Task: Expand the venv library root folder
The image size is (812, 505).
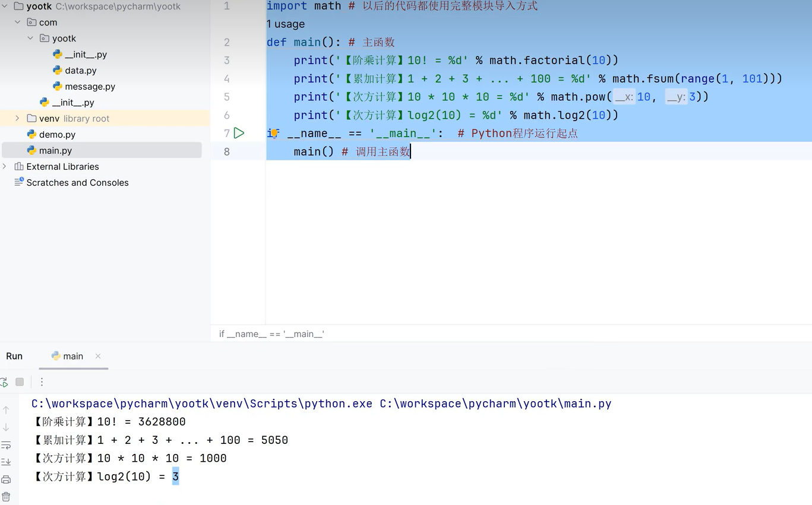Action: [17, 119]
